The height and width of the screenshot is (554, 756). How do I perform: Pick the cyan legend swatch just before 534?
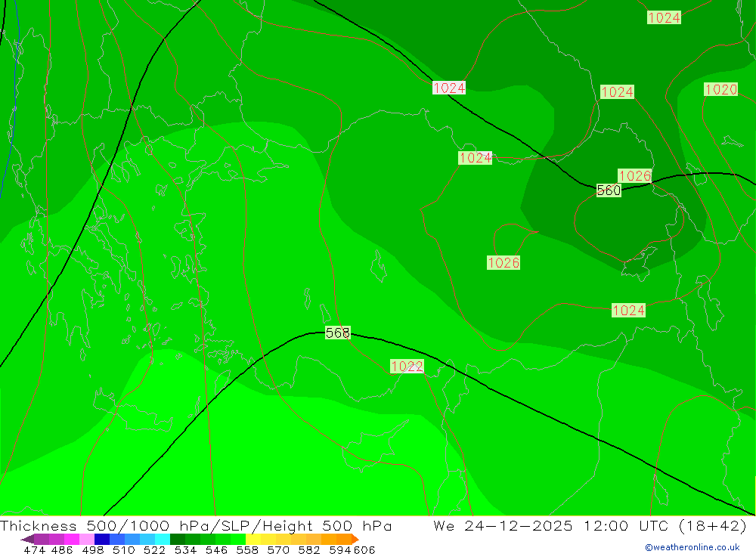coord(163,539)
